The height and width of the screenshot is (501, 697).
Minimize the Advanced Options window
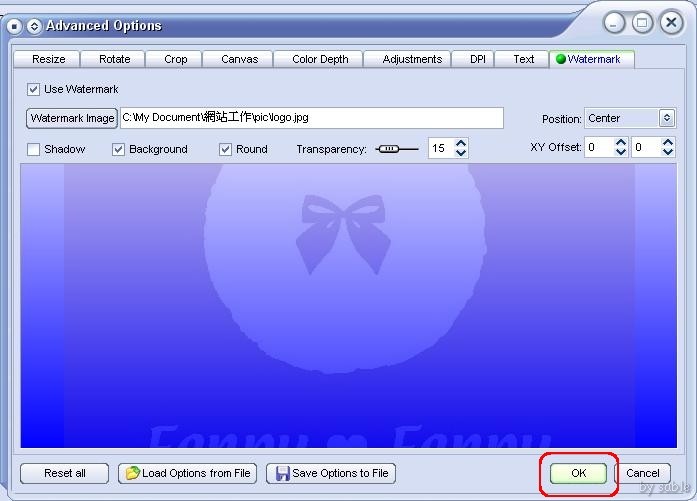point(615,22)
